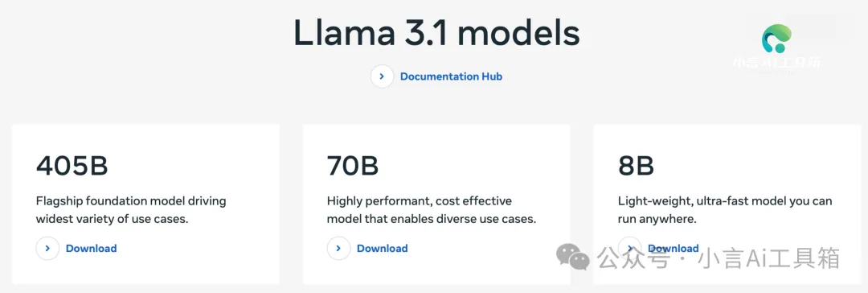Click the word Llama in the page title
The height and width of the screenshot is (293, 868).
click(x=344, y=33)
